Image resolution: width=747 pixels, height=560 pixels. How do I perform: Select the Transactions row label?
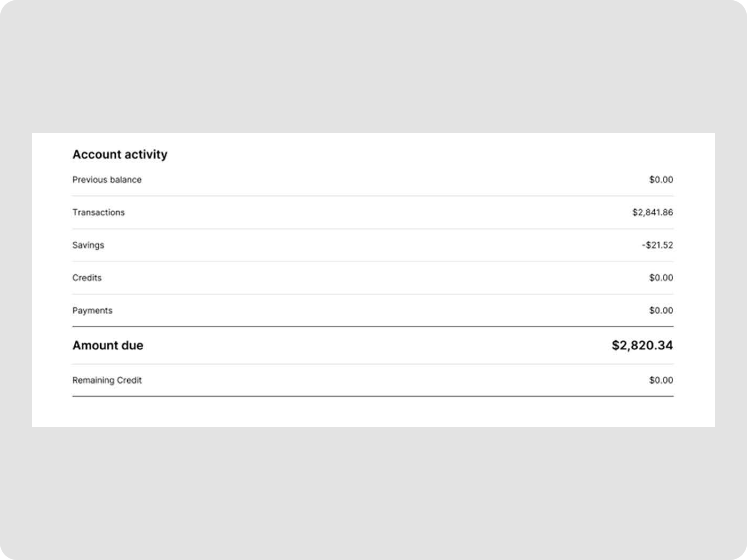point(98,212)
